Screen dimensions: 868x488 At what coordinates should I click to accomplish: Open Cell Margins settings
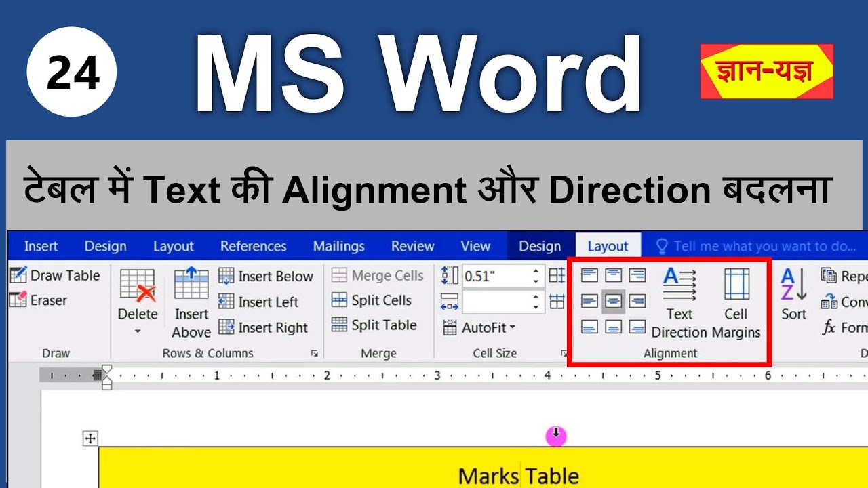[x=736, y=302]
